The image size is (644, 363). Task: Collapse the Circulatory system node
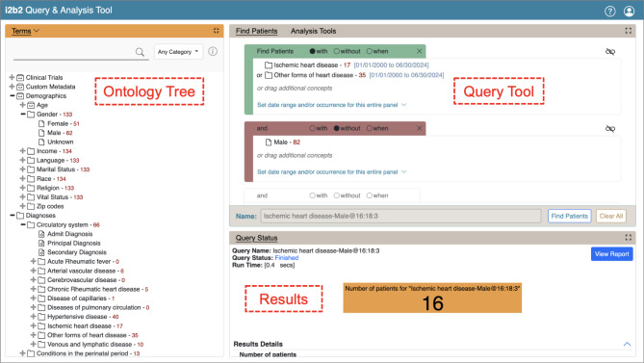tap(22, 224)
